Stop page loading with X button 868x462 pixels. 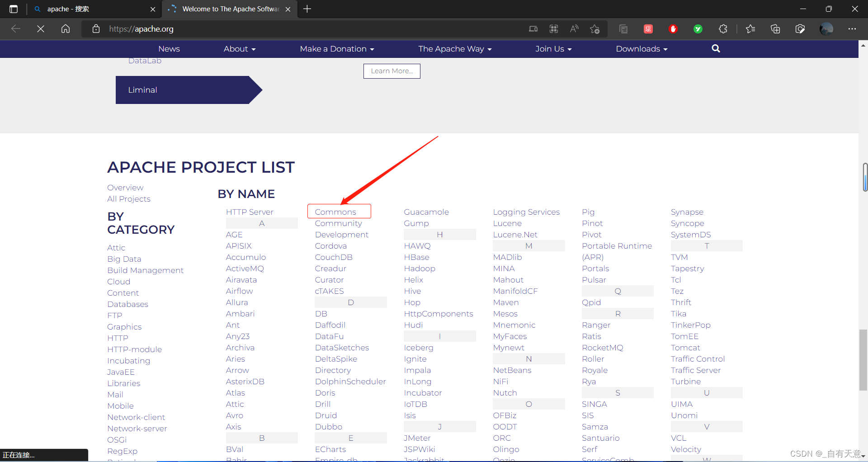[x=41, y=29]
